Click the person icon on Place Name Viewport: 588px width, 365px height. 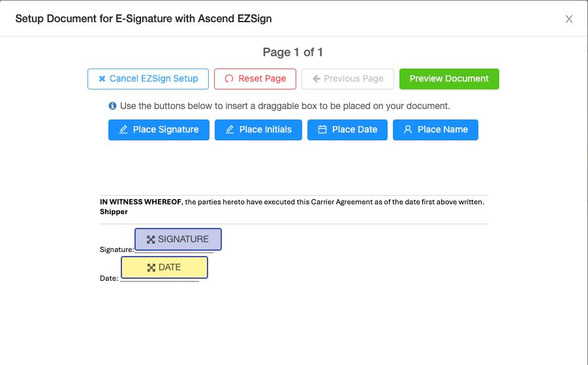click(x=408, y=129)
